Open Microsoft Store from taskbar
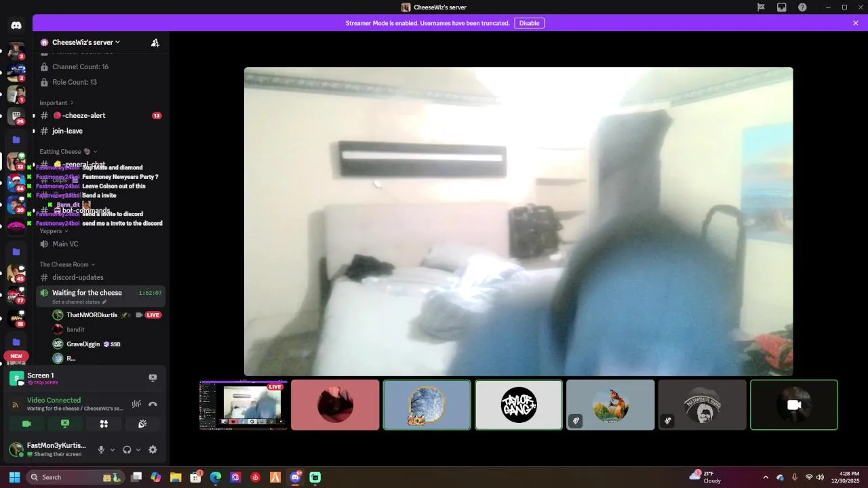Image resolution: width=868 pixels, height=488 pixels. (x=195, y=477)
